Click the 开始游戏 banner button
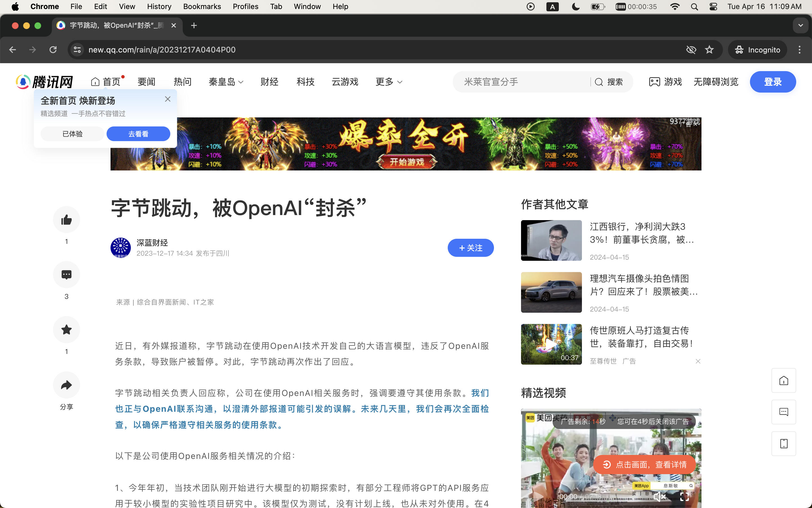This screenshot has height=508, width=812. pos(407,162)
